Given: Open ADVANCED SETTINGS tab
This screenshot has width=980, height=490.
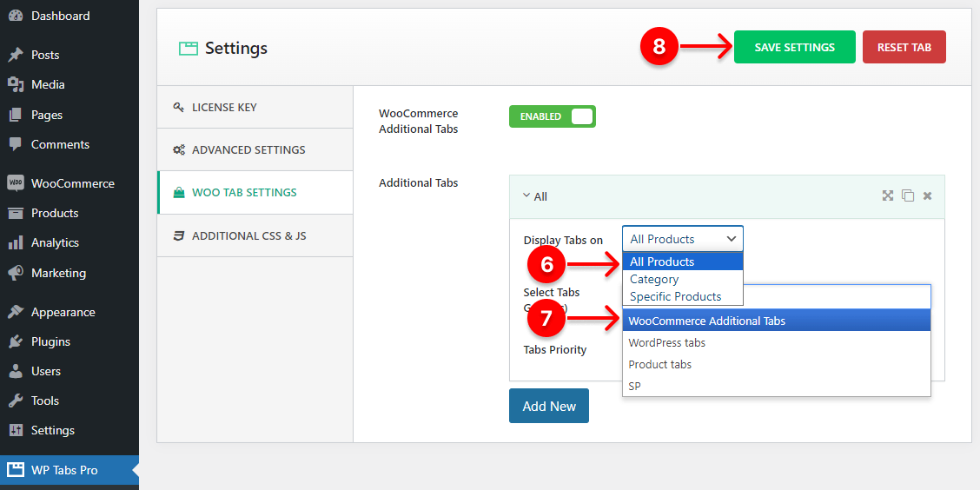Looking at the screenshot, I should (255, 150).
